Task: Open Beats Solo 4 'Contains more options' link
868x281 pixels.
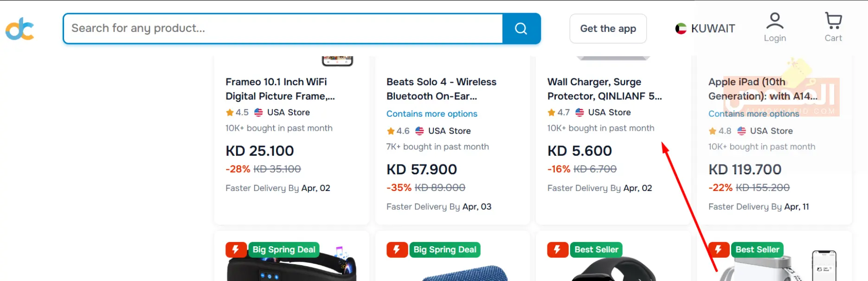Action: 432,114
